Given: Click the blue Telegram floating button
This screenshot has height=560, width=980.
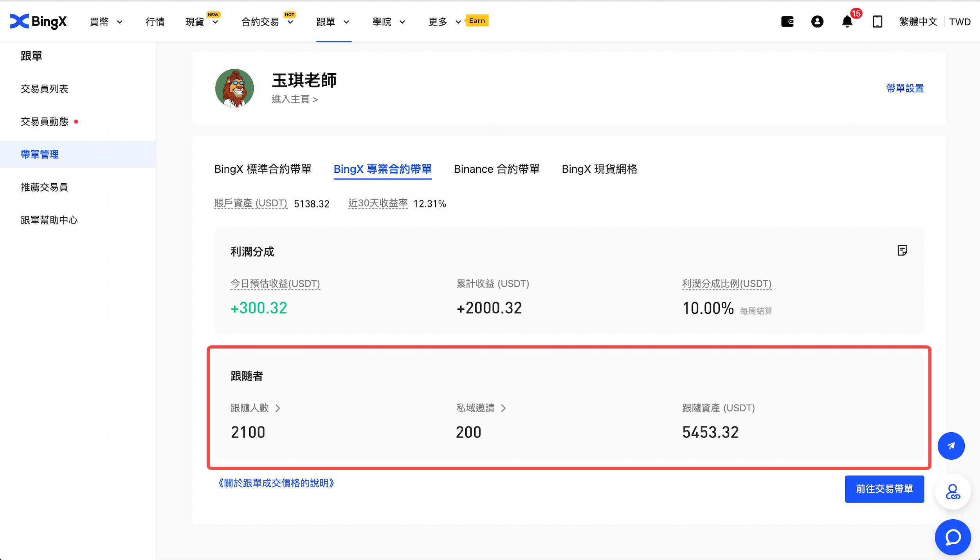Looking at the screenshot, I should pos(951,446).
